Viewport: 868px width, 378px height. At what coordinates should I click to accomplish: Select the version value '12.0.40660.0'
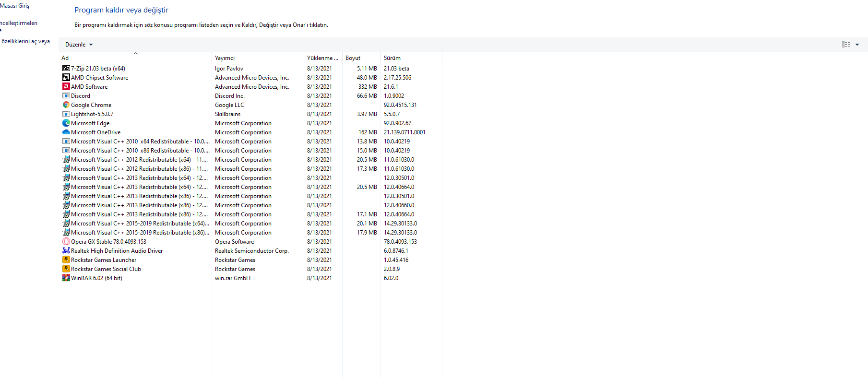[x=399, y=205]
